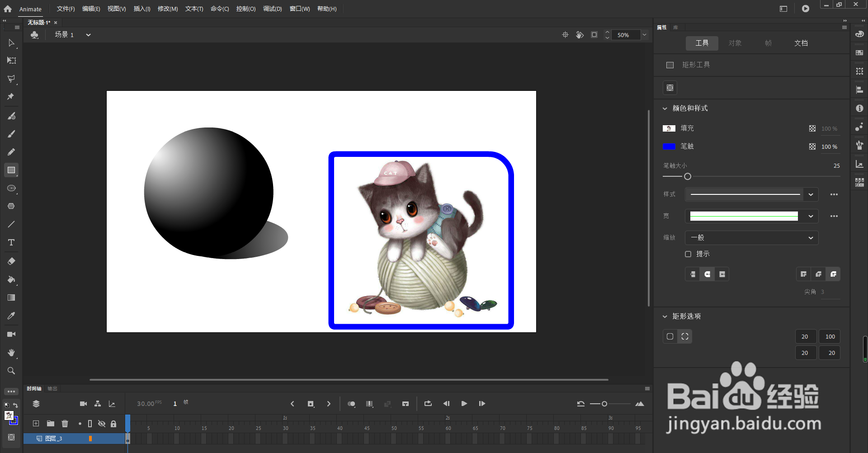Toggle object drawing mode in properties
Viewport: 868px width, 453px height.
[x=670, y=88]
